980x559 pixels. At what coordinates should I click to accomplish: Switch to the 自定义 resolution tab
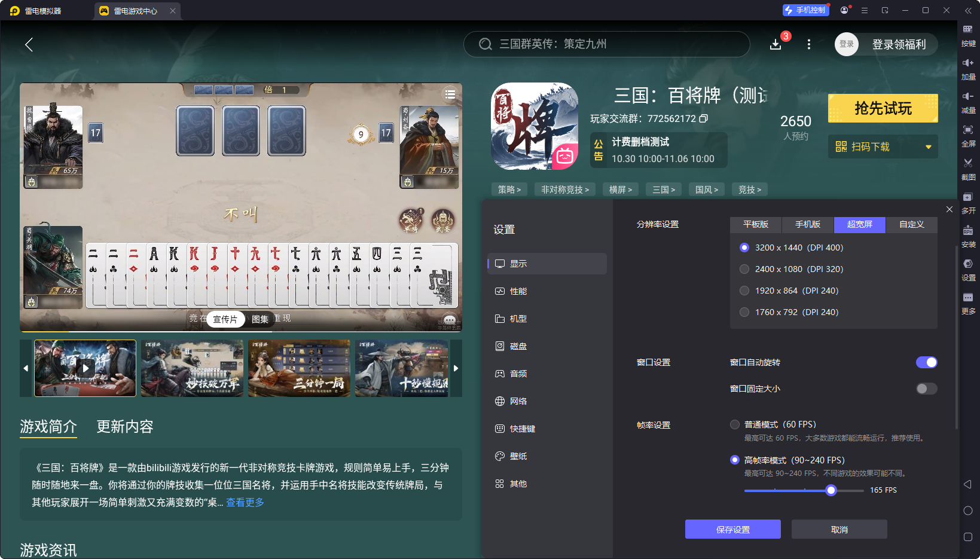point(912,225)
